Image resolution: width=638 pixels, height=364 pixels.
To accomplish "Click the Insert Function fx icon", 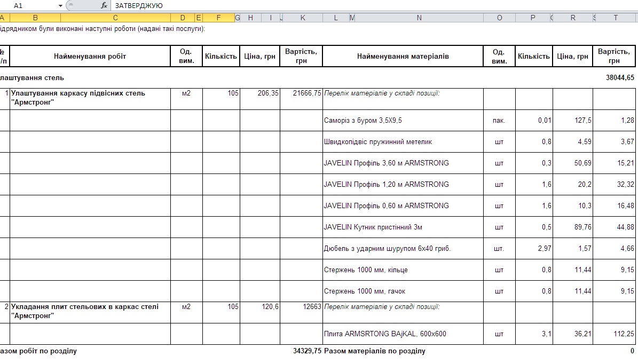I will click(x=104, y=5).
